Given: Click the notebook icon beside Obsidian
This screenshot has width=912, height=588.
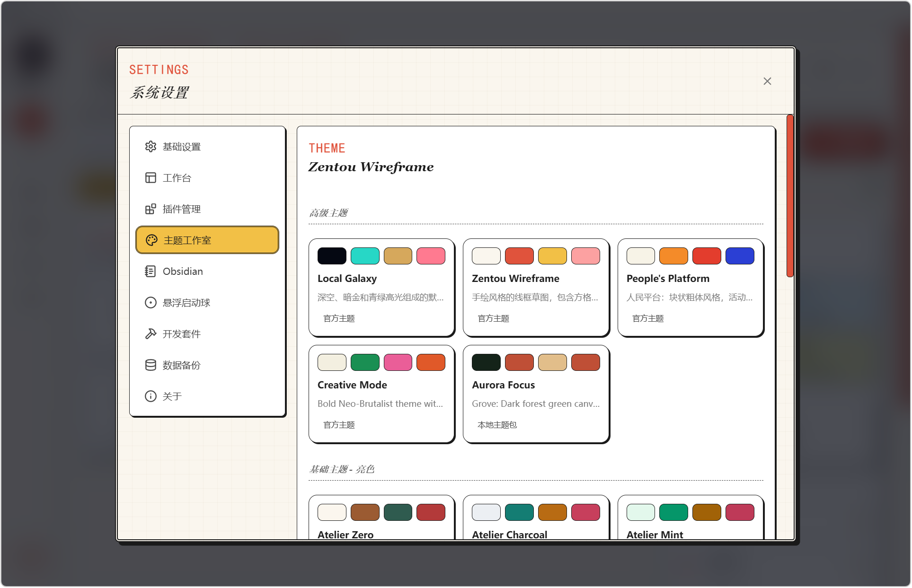Looking at the screenshot, I should pos(151,272).
